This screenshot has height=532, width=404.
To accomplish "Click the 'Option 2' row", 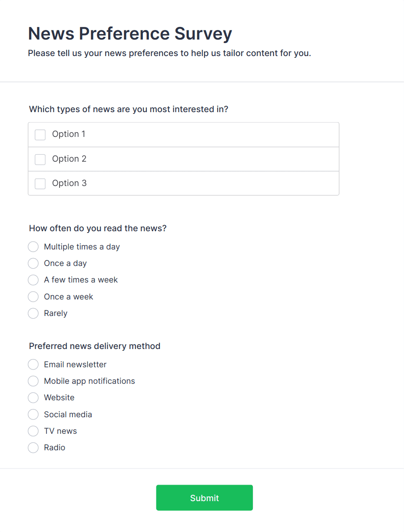I will 183,159.
